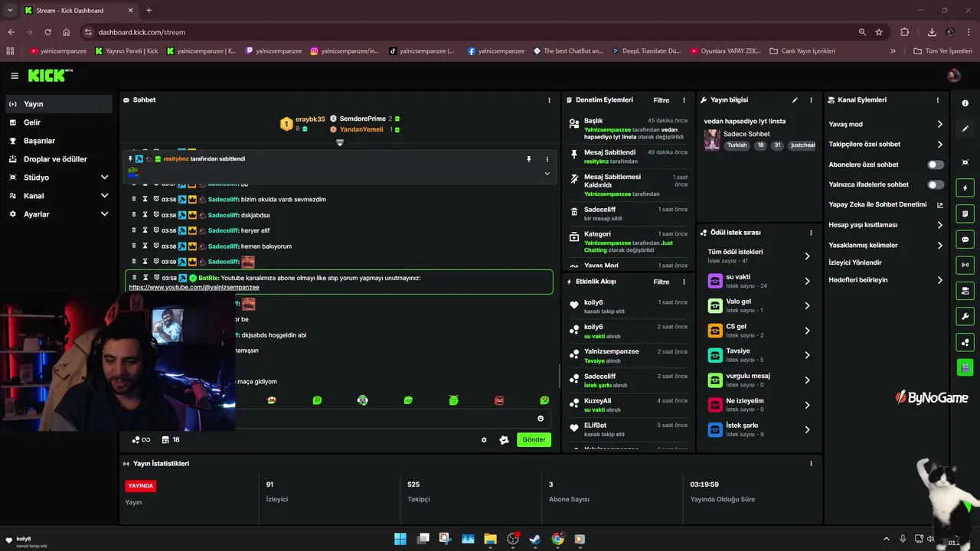
Task: Go to Yayın in sidebar
Action: (58, 104)
